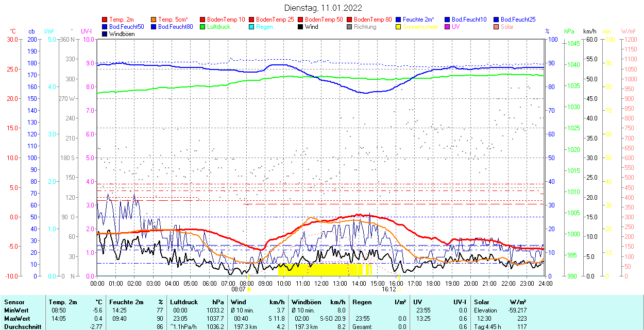Click the dark navy Windböen legend square
Viewport: 644px width, 330px height.
[x=105, y=34]
